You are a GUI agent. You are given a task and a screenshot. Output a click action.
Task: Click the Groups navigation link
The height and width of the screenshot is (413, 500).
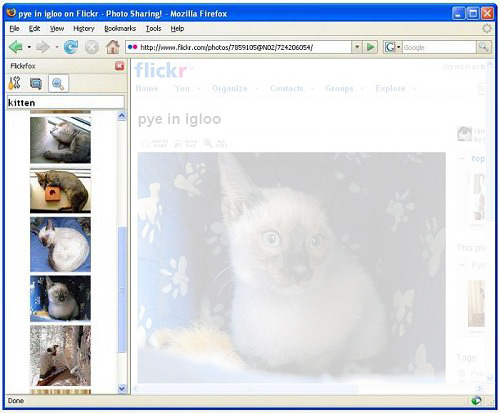click(339, 88)
